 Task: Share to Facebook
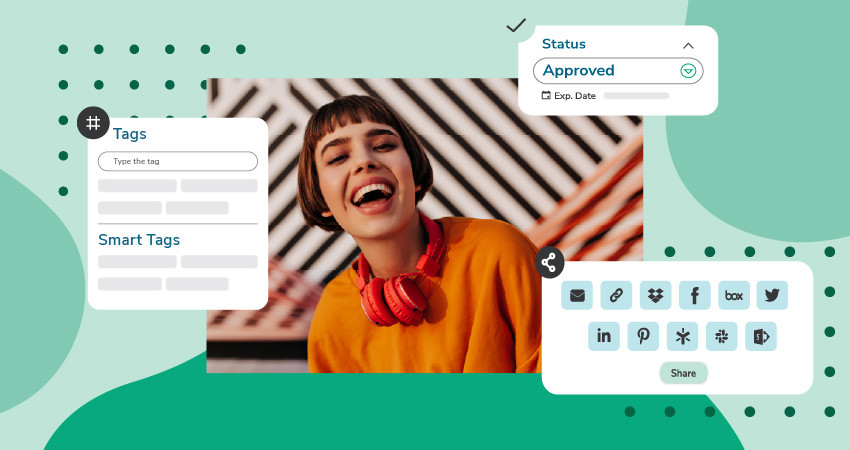click(694, 295)
